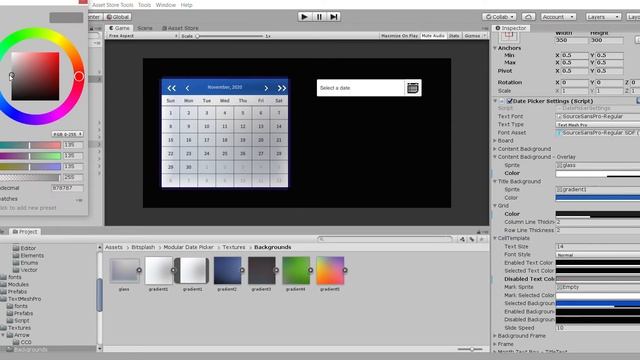Select the Prefabs folder under TextMeshPro
The height and width of the screenshot is (360, 640).
tap(23, 313)
